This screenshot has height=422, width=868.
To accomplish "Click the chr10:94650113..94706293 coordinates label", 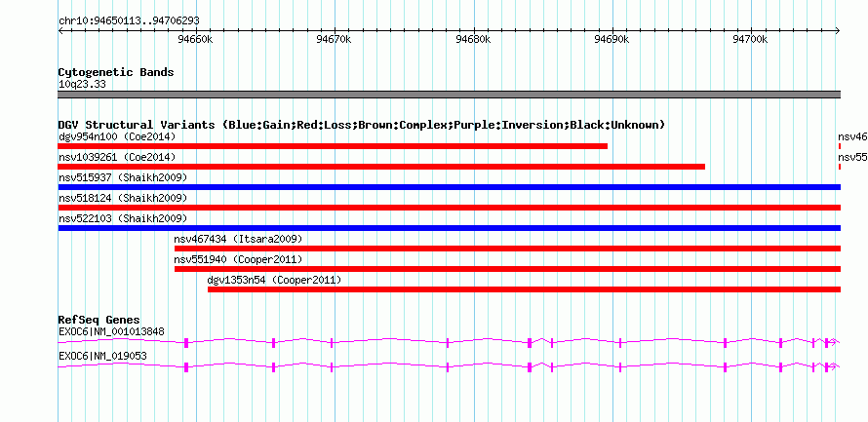I will click(x=129, y=21).
